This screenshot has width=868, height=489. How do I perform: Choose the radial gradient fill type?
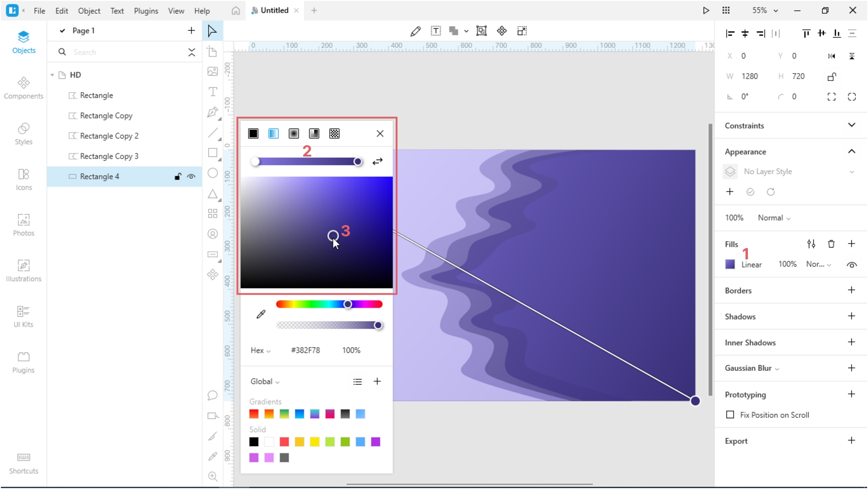tap(294, 134)
